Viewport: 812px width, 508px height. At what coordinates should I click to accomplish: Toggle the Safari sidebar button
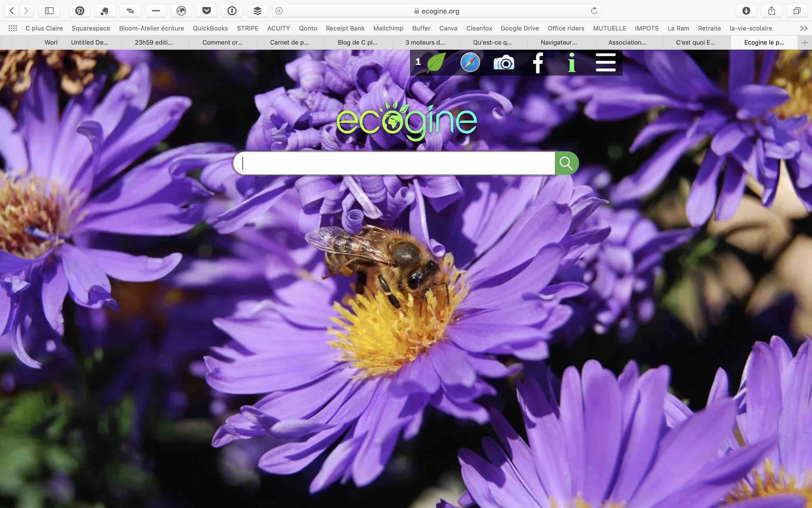coord(49,11)
